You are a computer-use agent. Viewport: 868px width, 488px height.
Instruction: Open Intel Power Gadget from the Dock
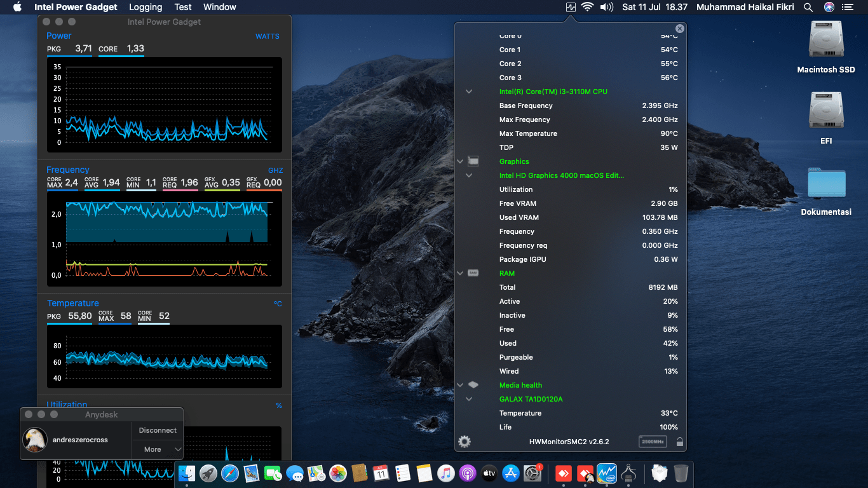[x=607, y=473]
